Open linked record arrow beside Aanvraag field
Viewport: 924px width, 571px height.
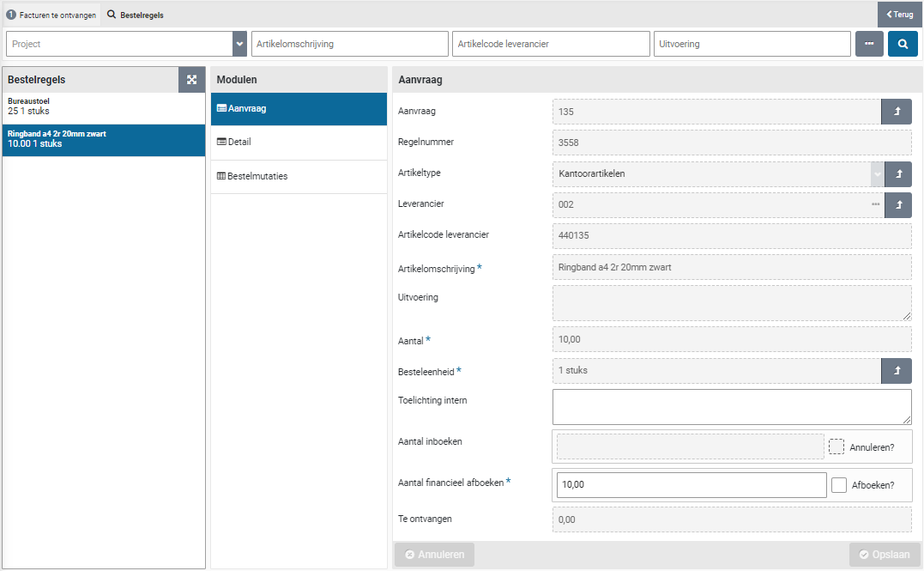tap(897, 112)
